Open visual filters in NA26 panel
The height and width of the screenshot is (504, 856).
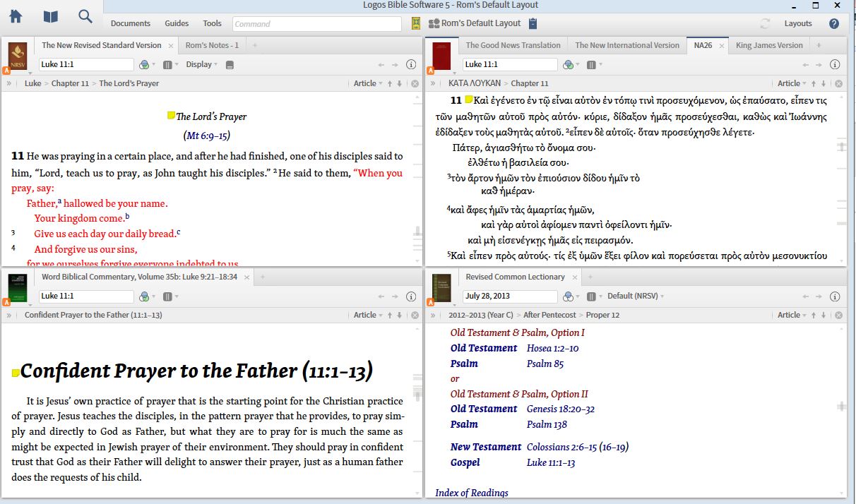click(570, 64)
